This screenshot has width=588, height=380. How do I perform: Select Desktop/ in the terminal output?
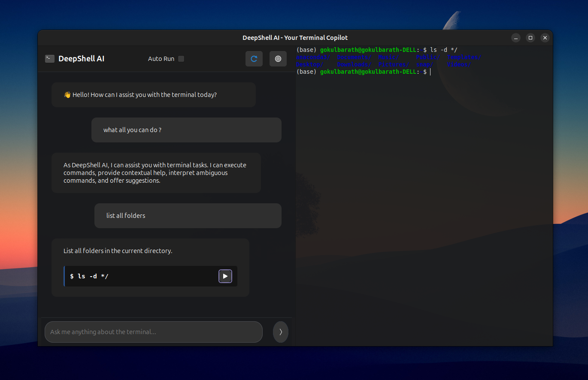pyautogui.click(x=309, y=64)
